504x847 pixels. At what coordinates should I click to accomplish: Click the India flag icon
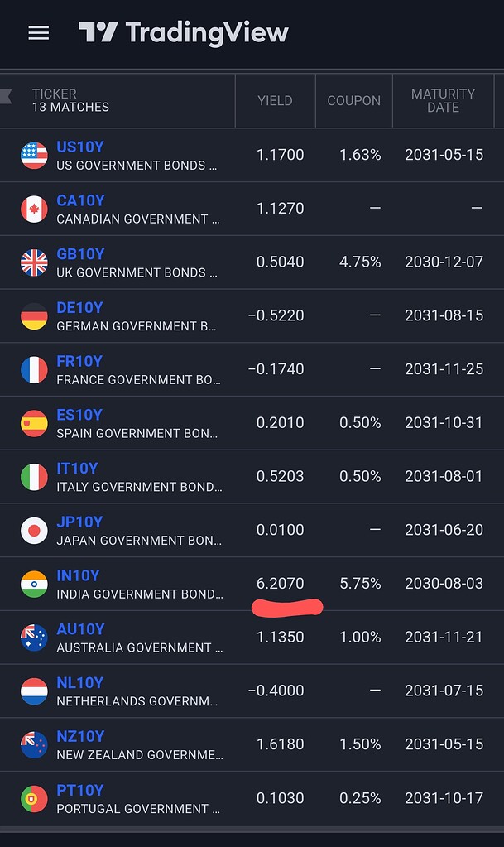pos(34,584)
